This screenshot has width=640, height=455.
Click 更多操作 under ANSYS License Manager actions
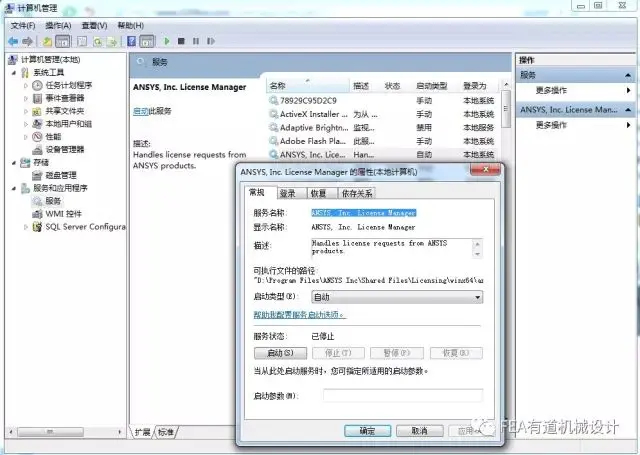(551, 125)
